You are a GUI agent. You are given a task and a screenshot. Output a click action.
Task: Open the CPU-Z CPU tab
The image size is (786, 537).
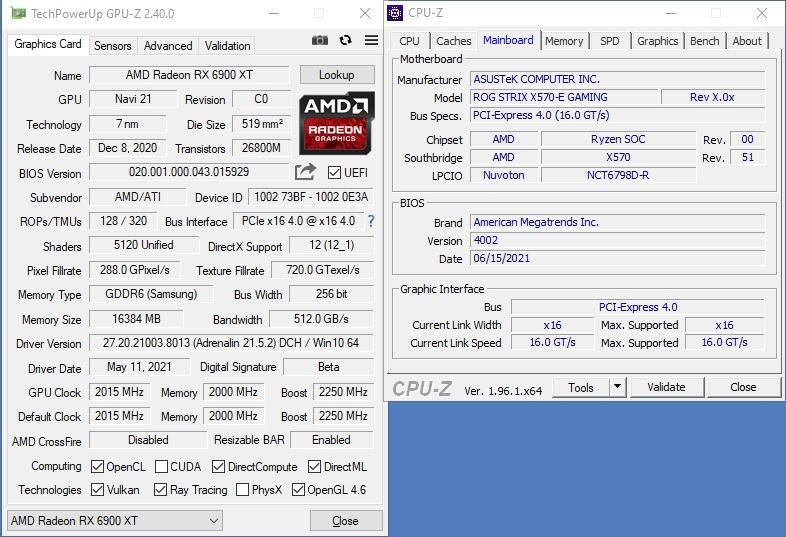point(409,41)
